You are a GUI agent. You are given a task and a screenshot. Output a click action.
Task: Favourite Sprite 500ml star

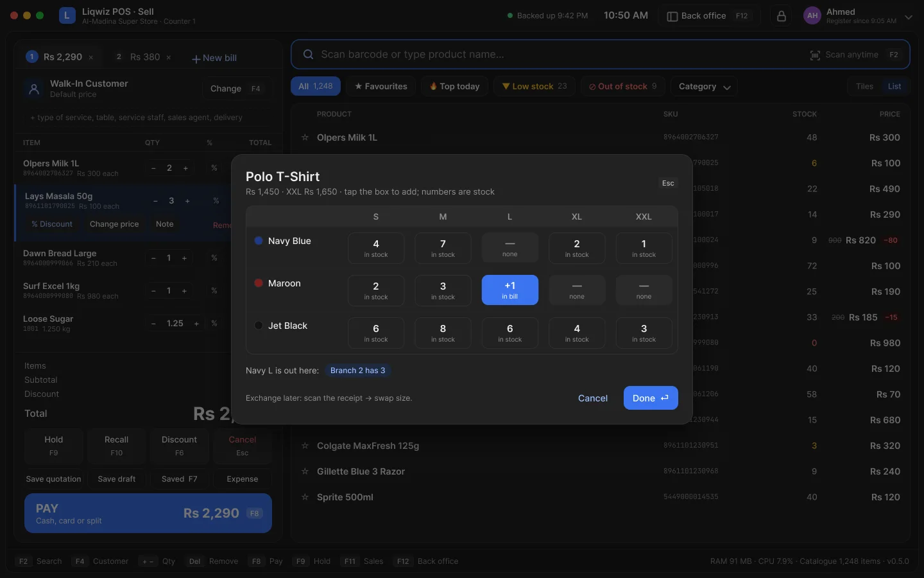305,497
